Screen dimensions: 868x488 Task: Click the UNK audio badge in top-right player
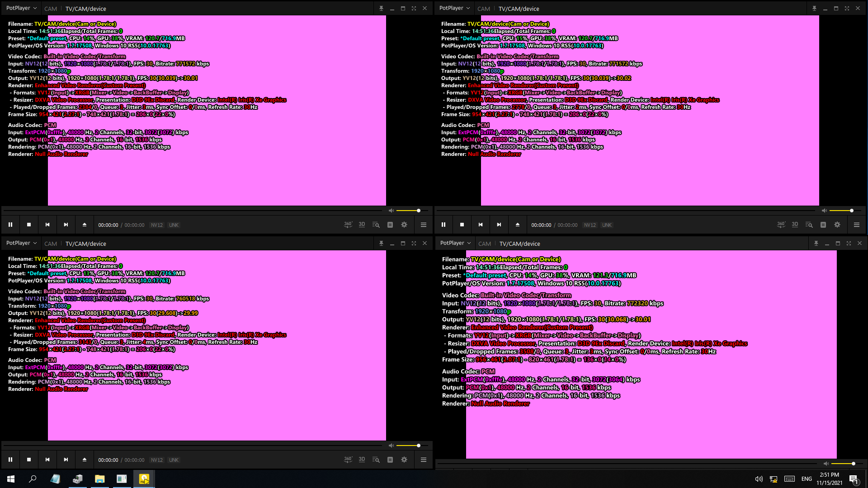coord(607,225)
